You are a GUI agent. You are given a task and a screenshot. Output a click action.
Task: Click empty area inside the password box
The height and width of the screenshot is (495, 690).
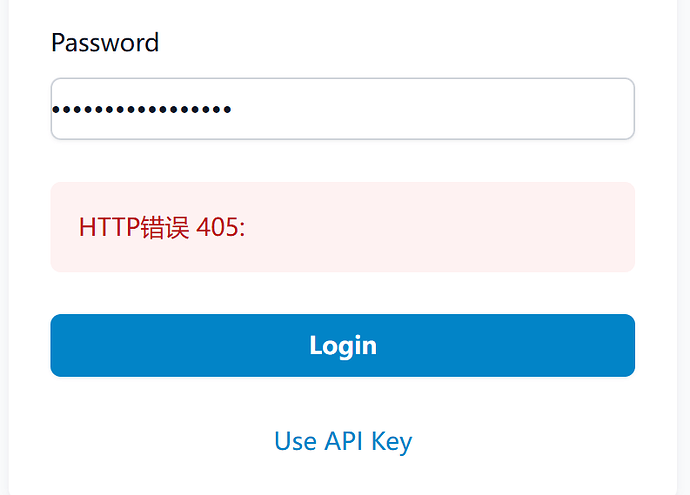431,109
